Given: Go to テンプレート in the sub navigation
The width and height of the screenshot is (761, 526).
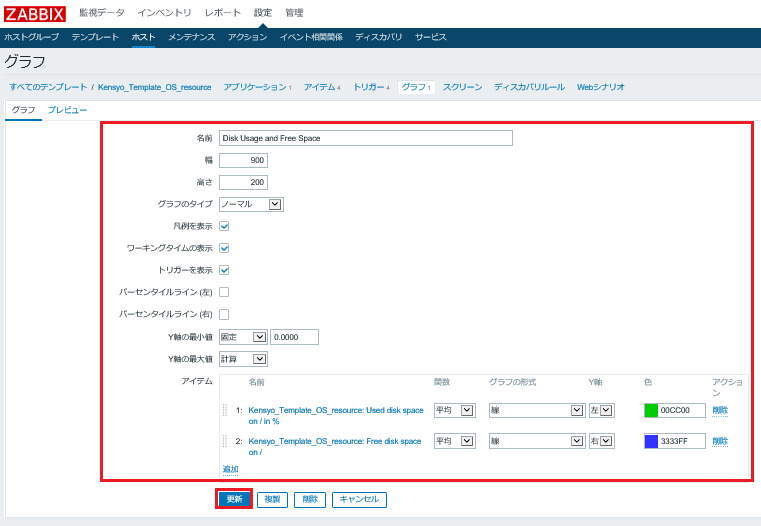Looking at the screenshot, I should click(95, 37).
